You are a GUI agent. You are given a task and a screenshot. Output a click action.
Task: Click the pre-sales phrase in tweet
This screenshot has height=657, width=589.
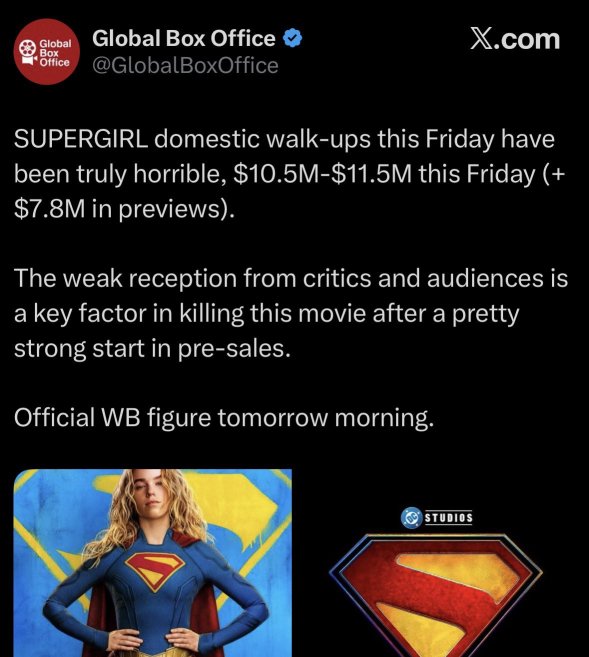pyautogui.click(x=234, y=349)
